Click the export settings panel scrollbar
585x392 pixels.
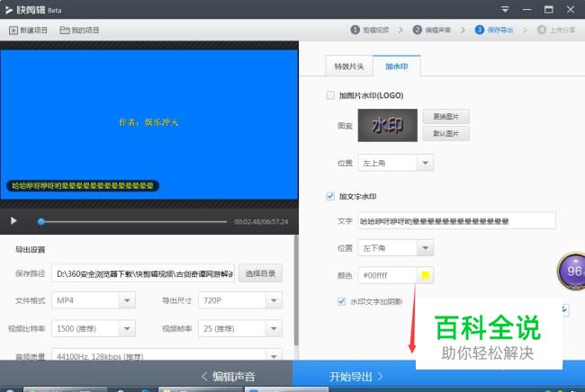pyautogui.click(x=296, y=290)
